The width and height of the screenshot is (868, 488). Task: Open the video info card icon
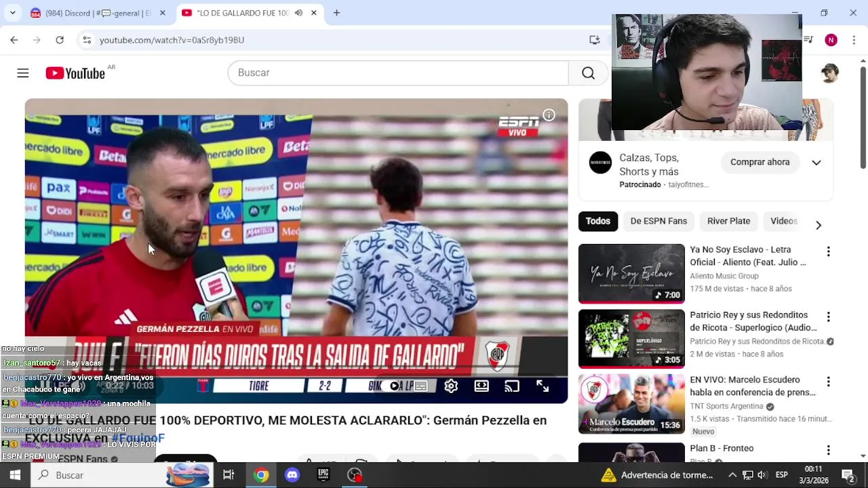point(549,115)
